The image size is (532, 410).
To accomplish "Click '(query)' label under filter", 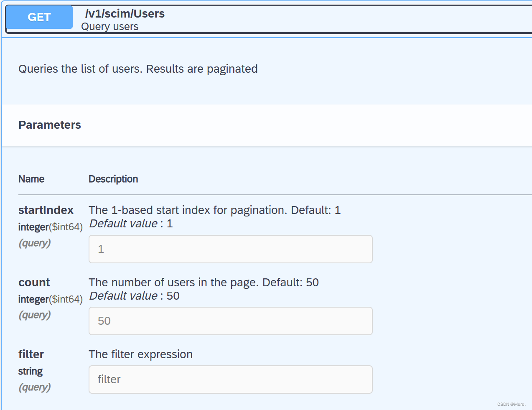I will click(35, 387).
